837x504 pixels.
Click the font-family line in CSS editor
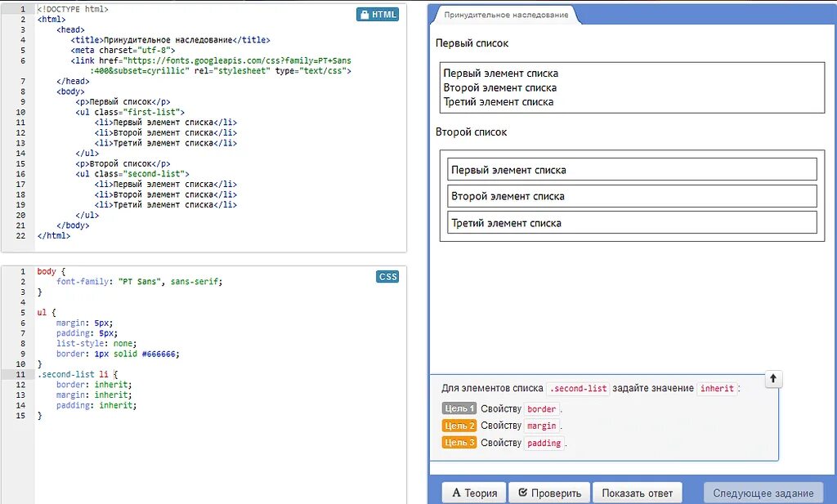(x=139, y=282)
